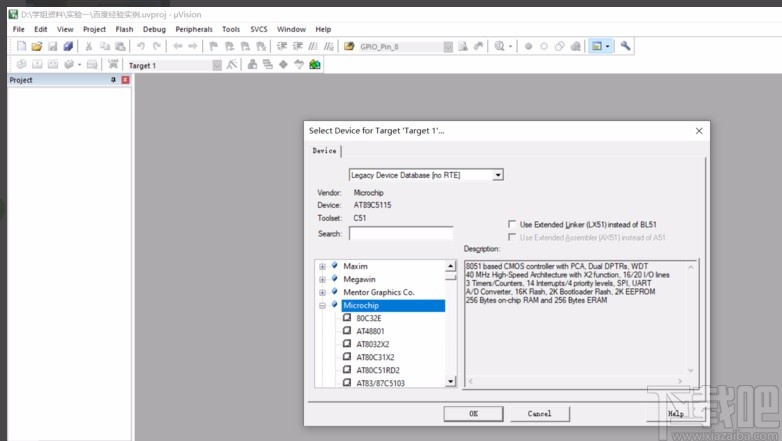
Task: Open batch build dropdown arrow
Action: [x=79, y=64]
